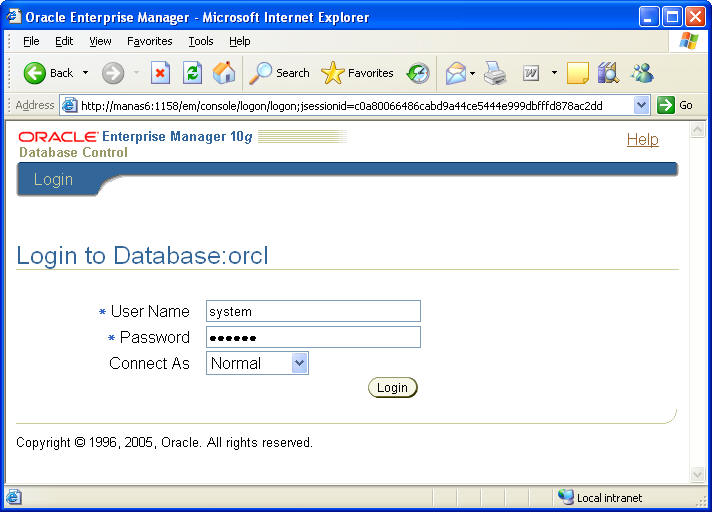
Task: Print the page with the printer icon
Action: pyautogui.click(x=494, y=73)
